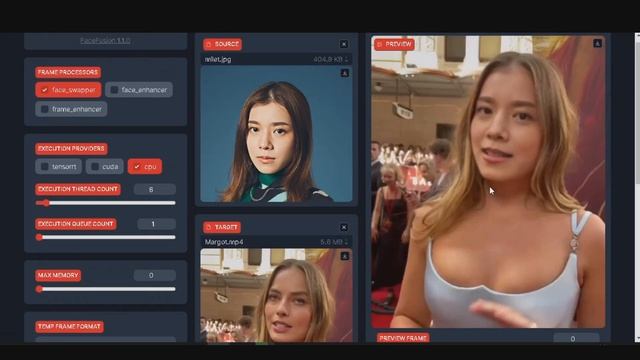Click the Execution Providers label
This screenshot has width=640, height=360.
click(x=71, y=149)
